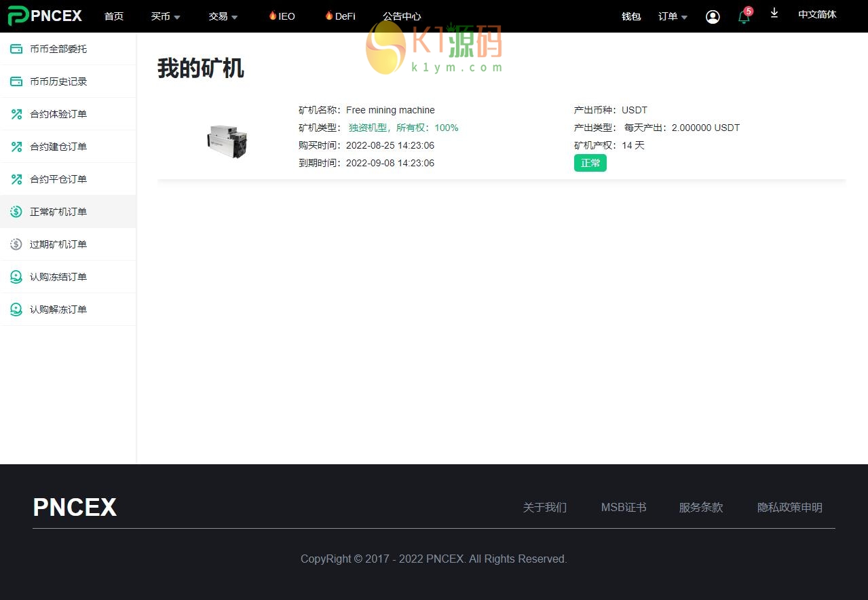Open MSB证书 footer link
This screenshot has height=600, width=868.
tap(624, 507)
